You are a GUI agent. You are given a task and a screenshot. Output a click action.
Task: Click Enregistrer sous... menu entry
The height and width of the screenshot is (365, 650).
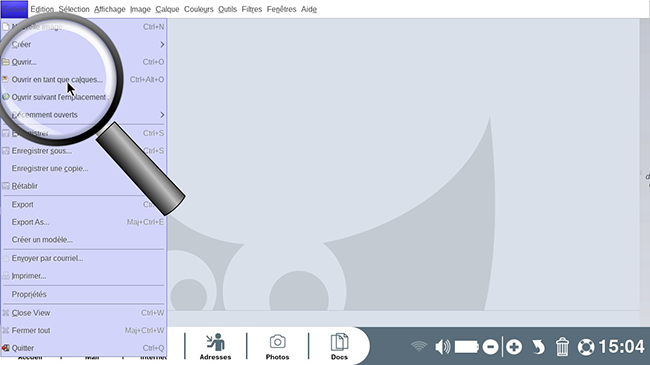pos(84,151)
